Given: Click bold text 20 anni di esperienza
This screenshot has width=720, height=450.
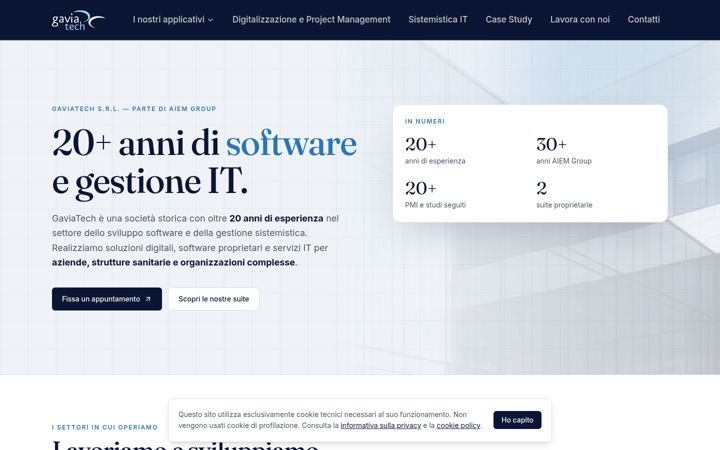Looking at the screenshot, I should click(276, 219).
